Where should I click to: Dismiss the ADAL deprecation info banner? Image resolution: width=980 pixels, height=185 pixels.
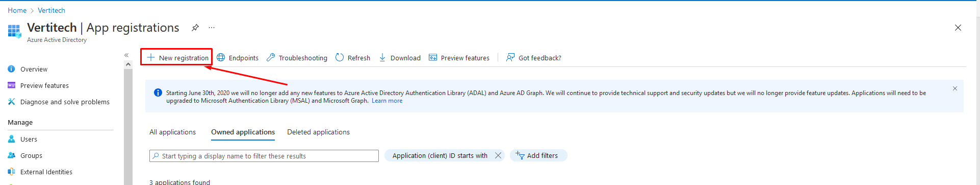955,88
